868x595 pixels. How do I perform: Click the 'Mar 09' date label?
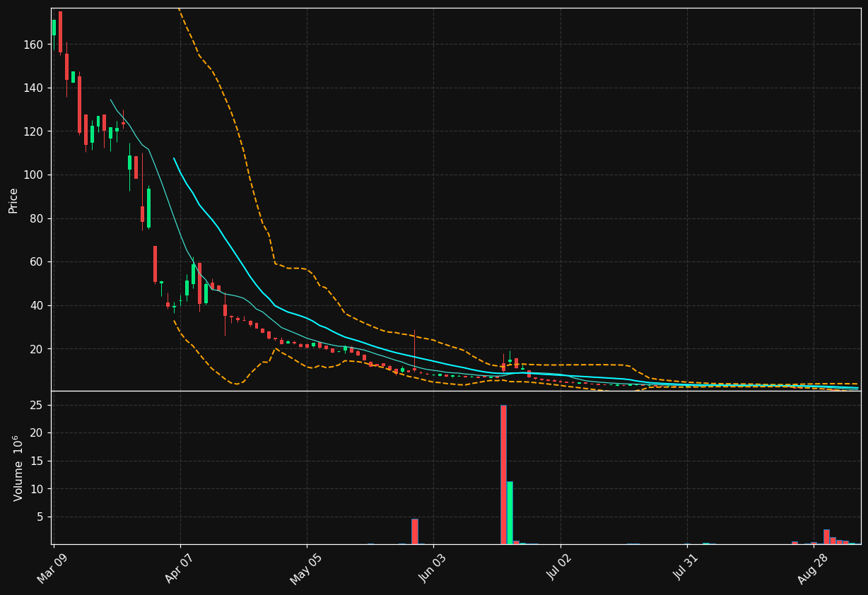[x=52, y=567]
